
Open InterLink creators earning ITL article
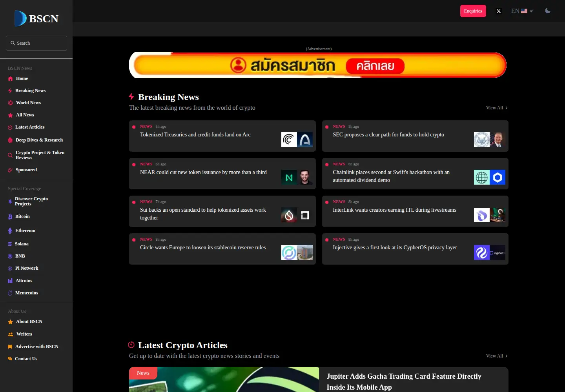tap(415, 211)
